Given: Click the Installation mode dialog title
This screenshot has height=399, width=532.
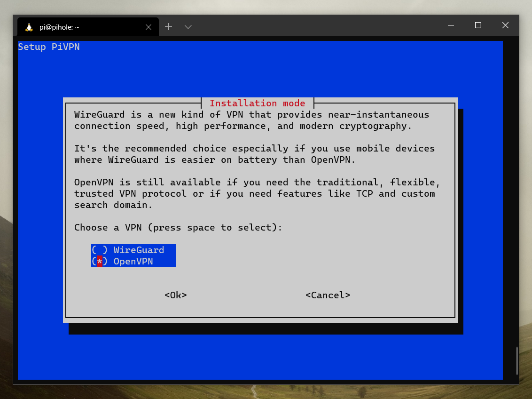Looking at the screenshot, I should [258, 103].
